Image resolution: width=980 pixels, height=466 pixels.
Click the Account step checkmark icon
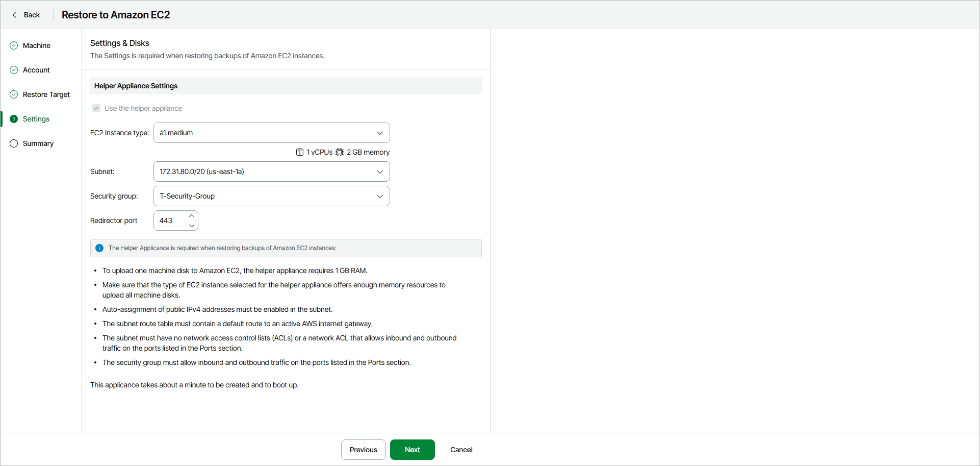coord(14,70)
